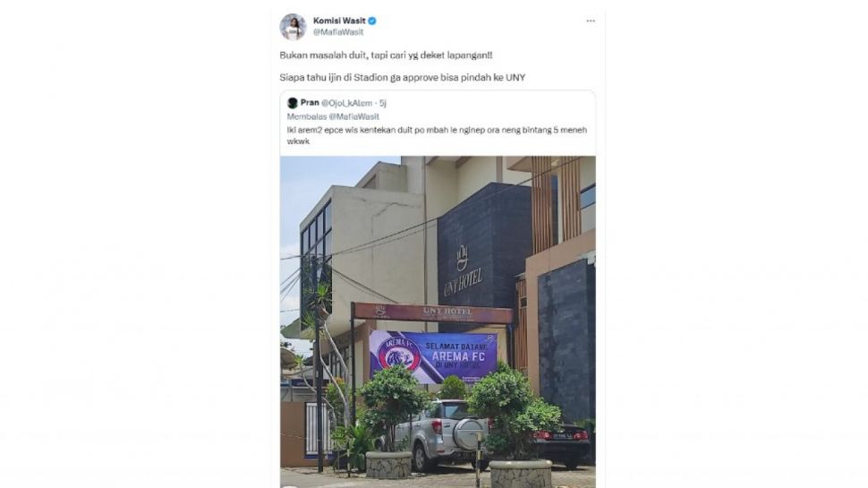Image resolution: width=868 pixels, height=488 pixels.
Task: Click the quoted tweet text by Pran
Action: pyautogui.click(x=437, y=136)
